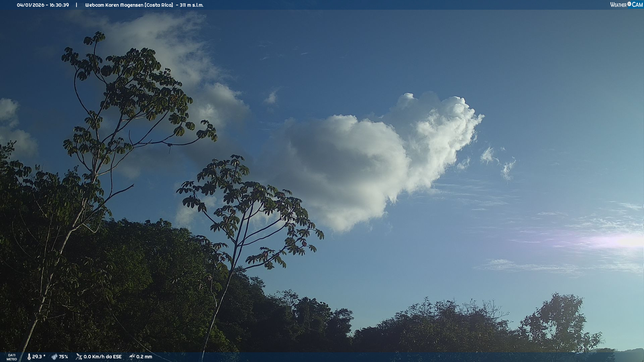644x362 pixels.
Task: Click the Webcam Karen Mogensen title
Action: coord(114,5)
